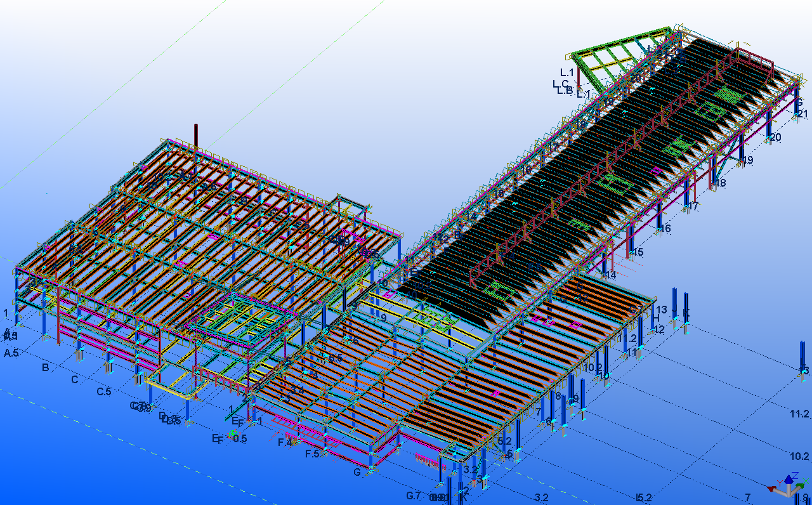The height and width of the screenshot is (505, 812).
Task: Click the F.4 grid label
Action: tap(285, 442)
